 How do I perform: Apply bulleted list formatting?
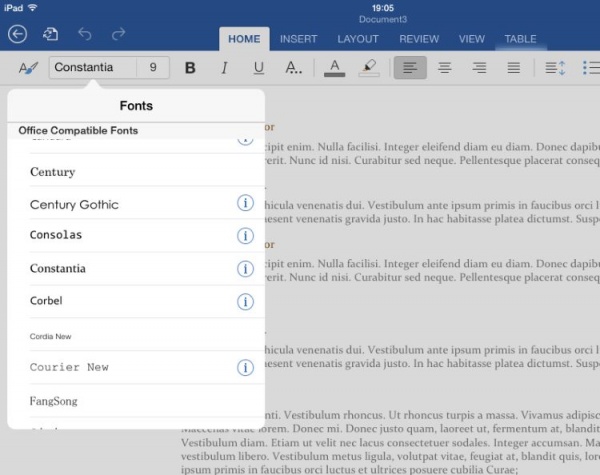pos(591,68)
